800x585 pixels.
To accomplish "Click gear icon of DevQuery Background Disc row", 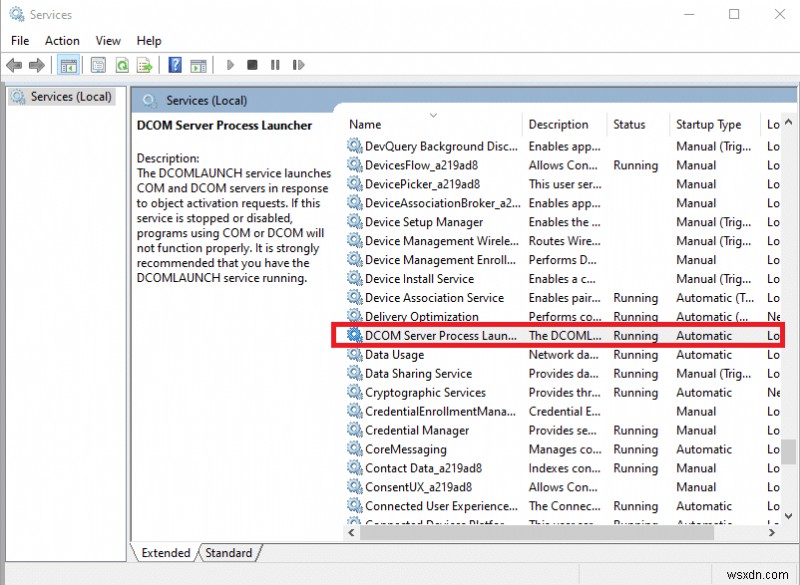I will [x=355, y=146].
